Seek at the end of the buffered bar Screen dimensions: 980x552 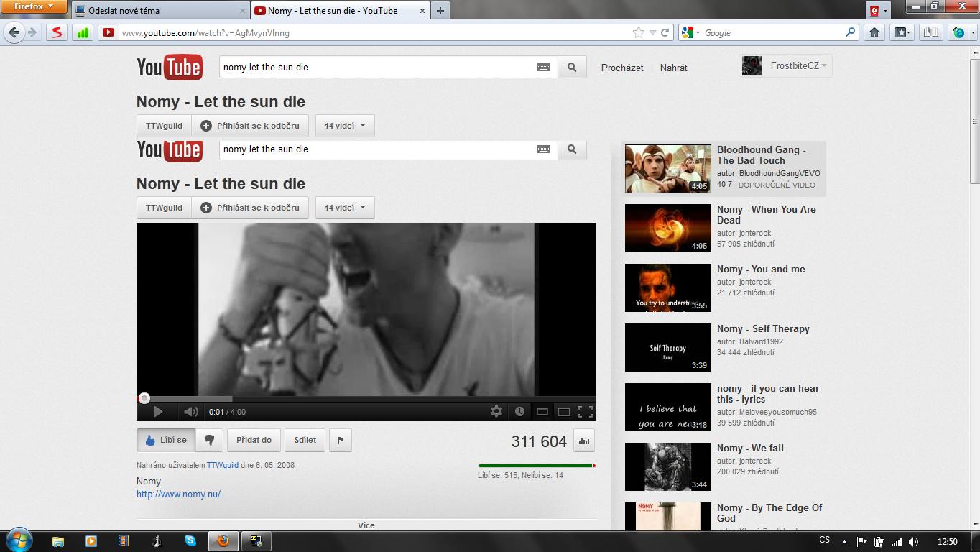coord(231,398)
